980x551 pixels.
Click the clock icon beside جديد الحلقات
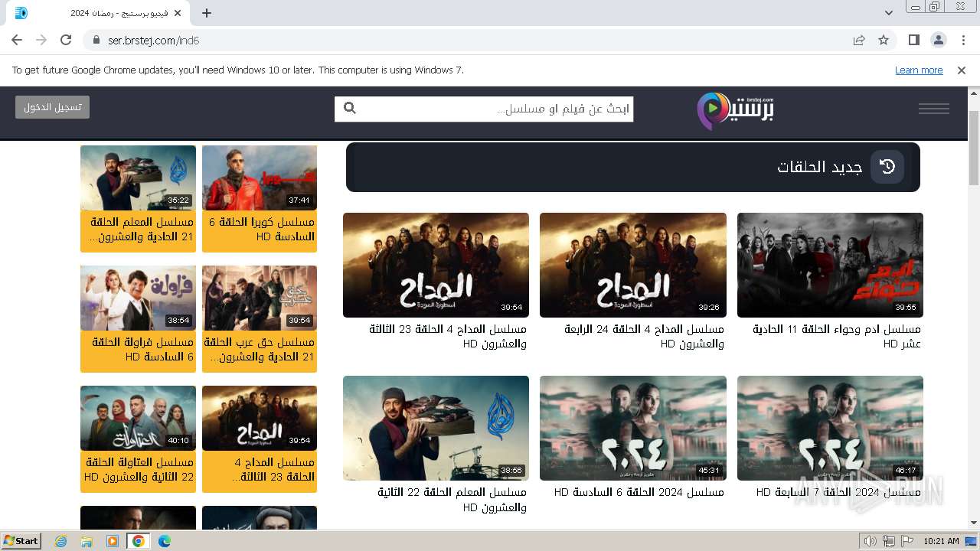pos(887,167)
